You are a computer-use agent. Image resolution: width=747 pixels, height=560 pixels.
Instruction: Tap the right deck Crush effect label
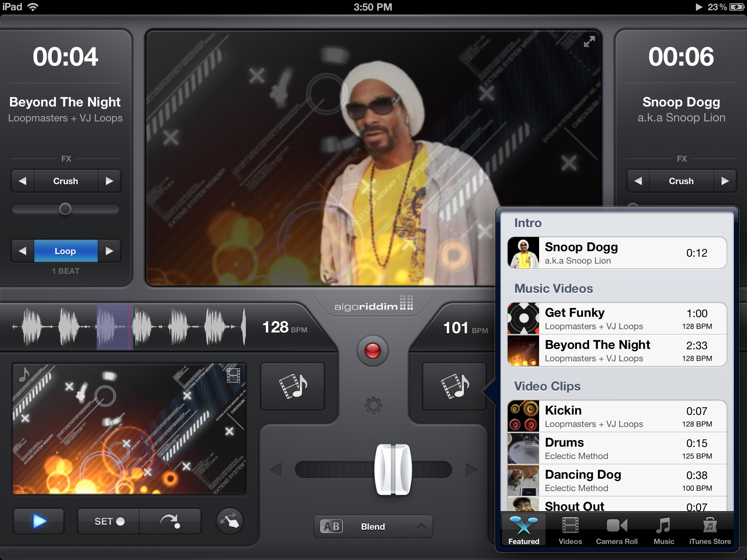[681, 181]
